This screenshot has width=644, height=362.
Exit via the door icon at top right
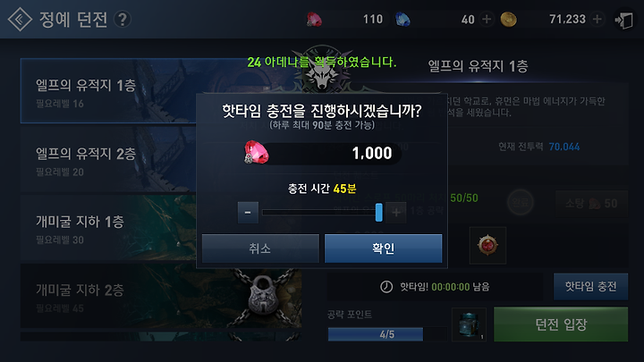624,20
